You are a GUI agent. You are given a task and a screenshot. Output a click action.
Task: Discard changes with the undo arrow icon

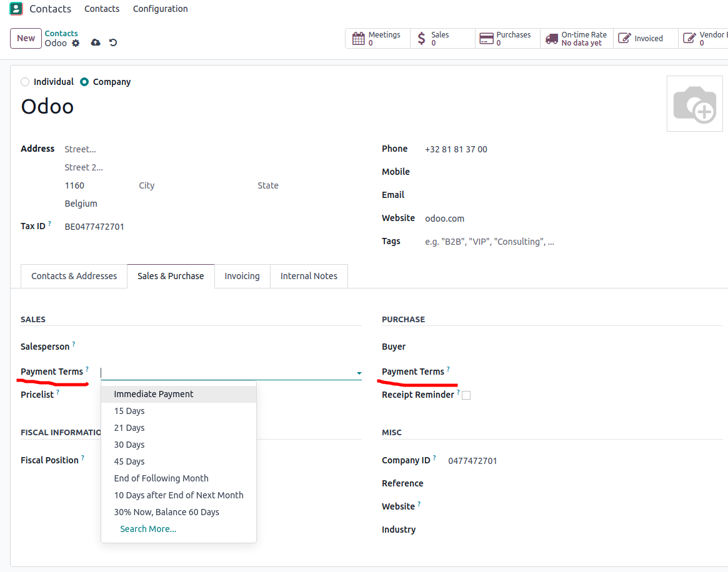[113, 42]
